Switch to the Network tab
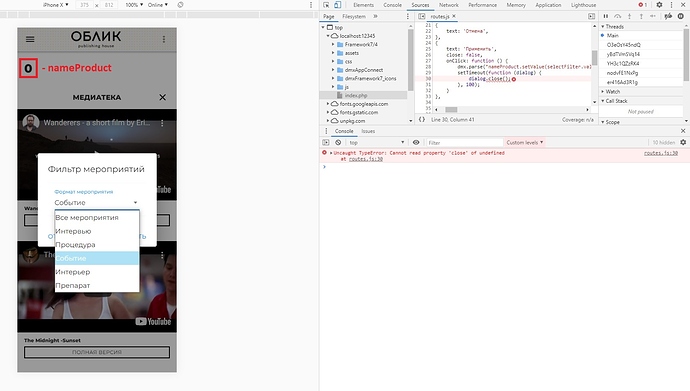The width and height of the screenshot is (690, 391). click(448, 5)
